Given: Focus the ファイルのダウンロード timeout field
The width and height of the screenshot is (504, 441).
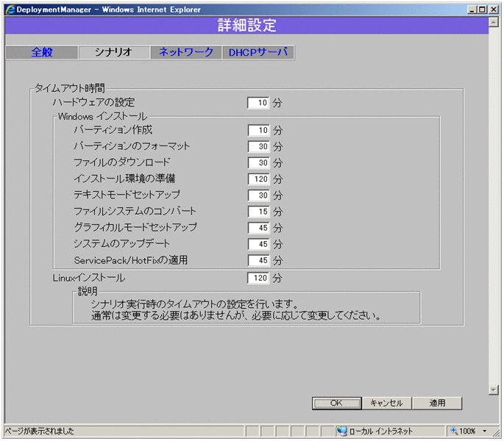Looking at the screenshot, I should (258, 162).
